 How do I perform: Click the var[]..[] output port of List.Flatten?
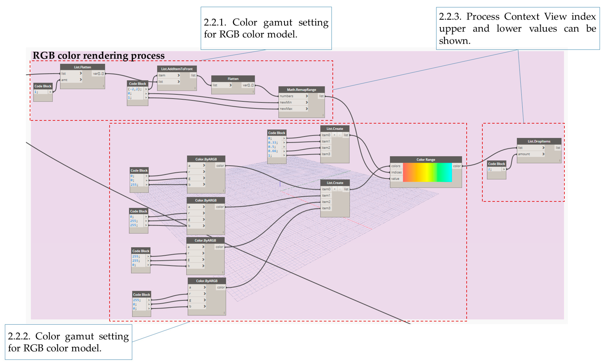(x=98, y=74)
